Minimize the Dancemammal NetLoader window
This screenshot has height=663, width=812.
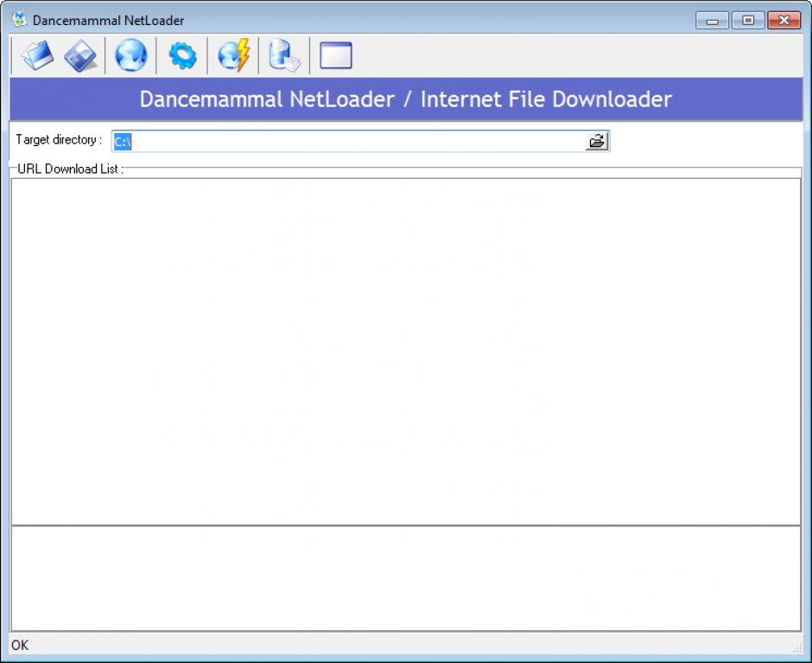click(x=713, y=21)
